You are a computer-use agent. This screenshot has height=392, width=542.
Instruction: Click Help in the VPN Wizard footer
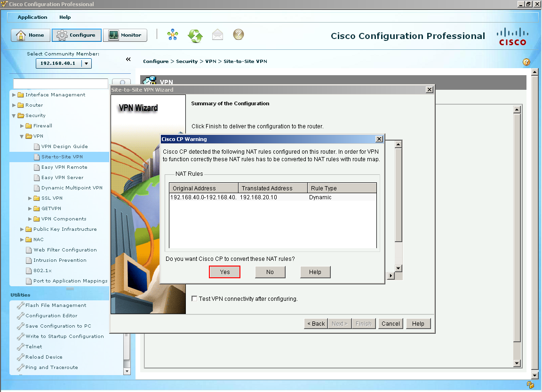click(418, 324)
